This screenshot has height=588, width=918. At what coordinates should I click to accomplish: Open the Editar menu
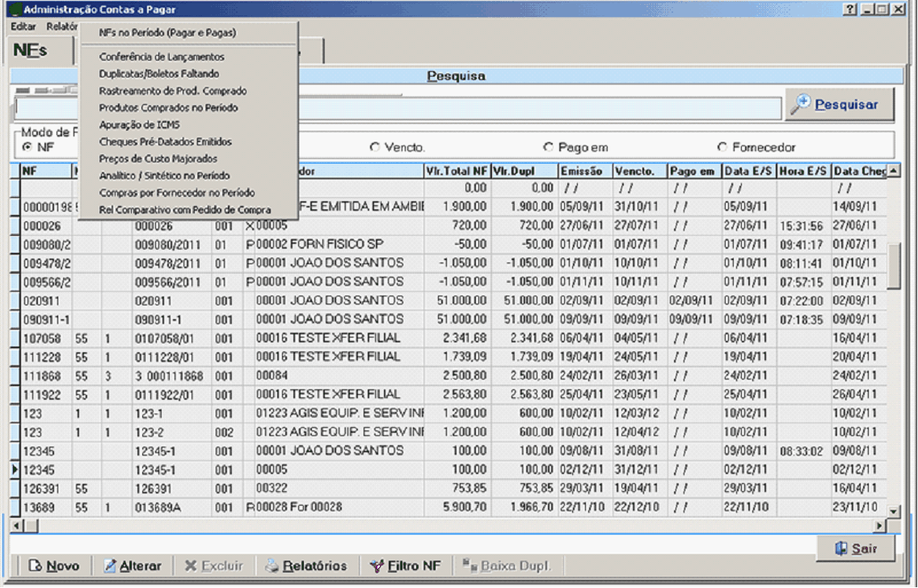(23, 26)
